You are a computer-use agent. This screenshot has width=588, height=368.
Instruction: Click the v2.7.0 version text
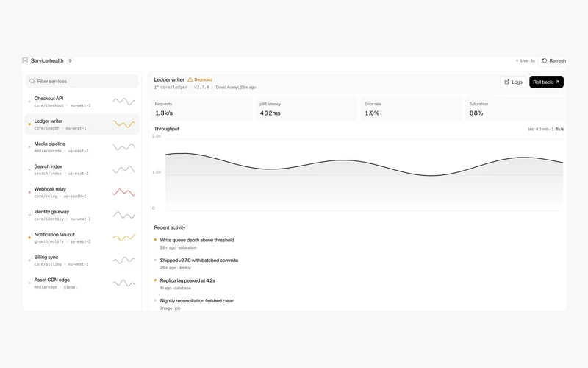[x=201, y=87]
